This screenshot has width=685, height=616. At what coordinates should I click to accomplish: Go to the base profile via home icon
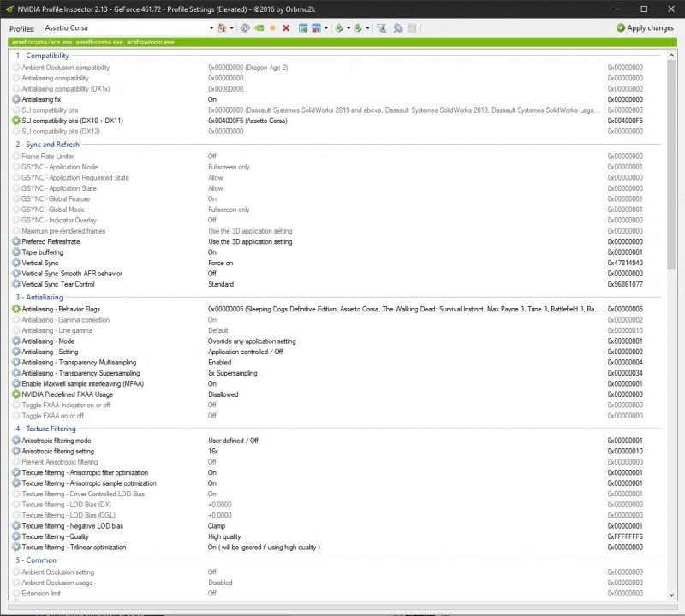pos(222,28)
